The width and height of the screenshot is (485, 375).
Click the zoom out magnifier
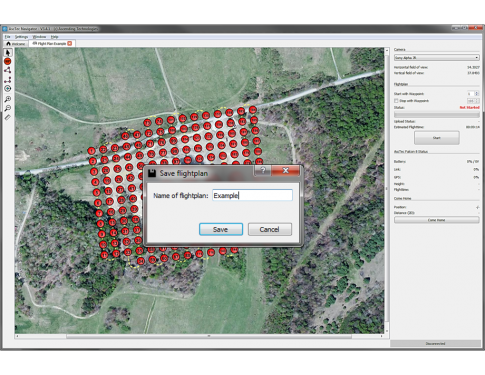pyautogui.click(x=8, y=108)
